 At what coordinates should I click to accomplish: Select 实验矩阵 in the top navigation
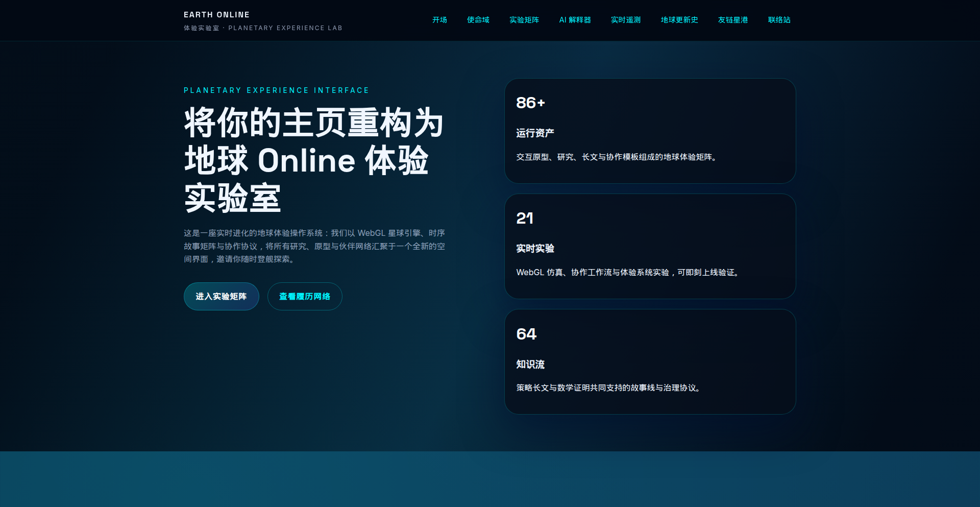tap(524, 20)
